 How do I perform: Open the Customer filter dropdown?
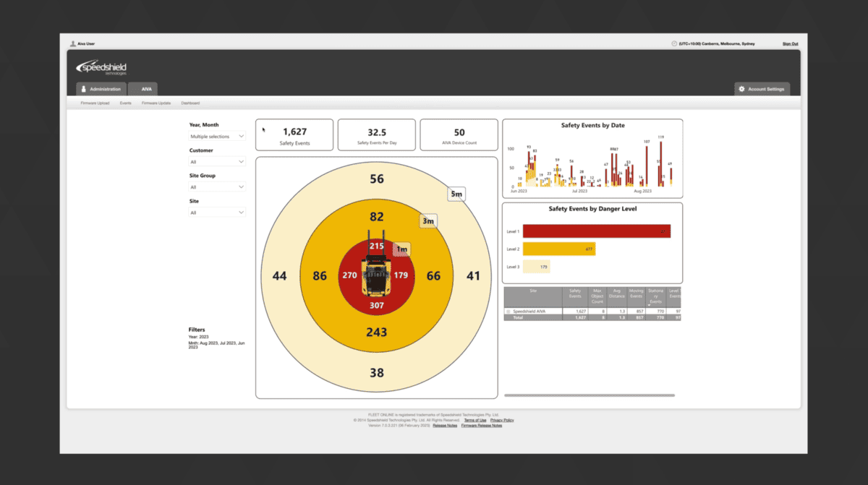[x=217, y=162]
